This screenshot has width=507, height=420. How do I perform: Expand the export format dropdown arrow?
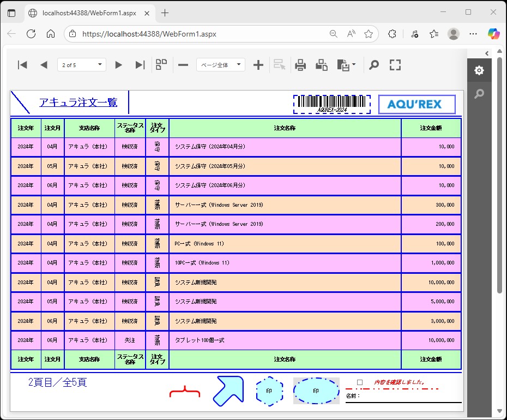[x=354, y=65]
